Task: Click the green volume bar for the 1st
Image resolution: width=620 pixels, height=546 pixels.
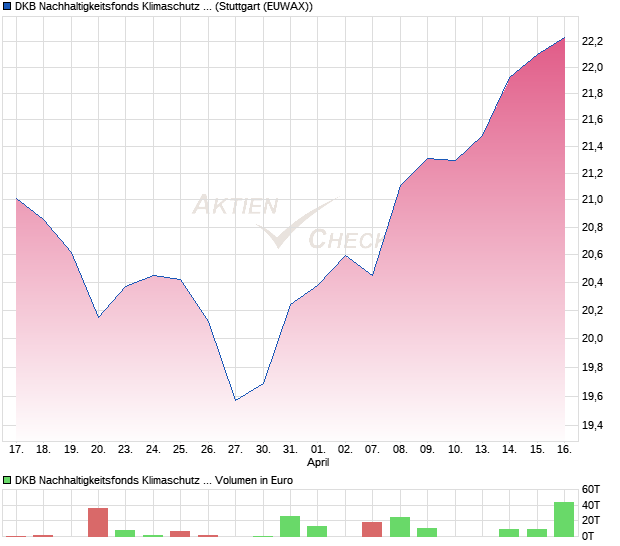Action: [x=317, y=531]
